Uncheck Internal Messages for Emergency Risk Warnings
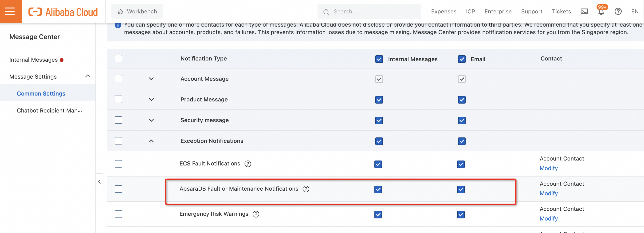644x233 pixels. (378, 215)
